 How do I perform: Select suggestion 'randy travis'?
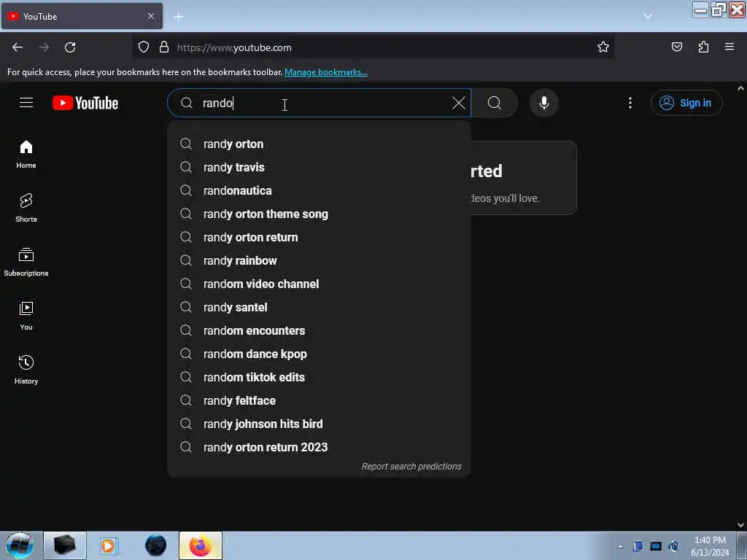pos(320,167)
